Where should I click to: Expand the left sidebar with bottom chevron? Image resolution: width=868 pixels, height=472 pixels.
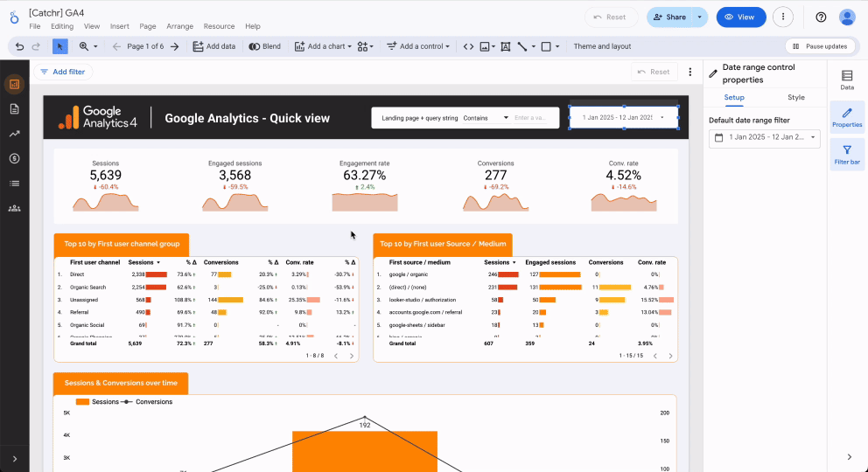(14, 459)
